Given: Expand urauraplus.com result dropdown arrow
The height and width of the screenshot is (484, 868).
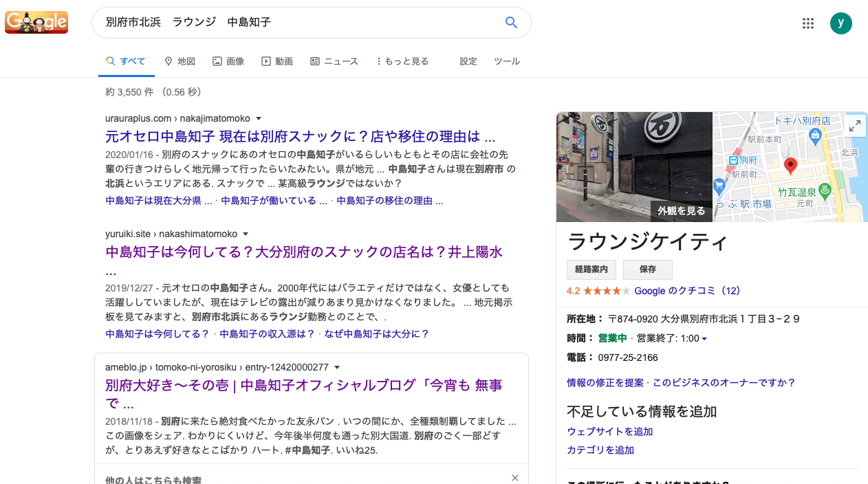Looking at the screenshot, I should [x=259, y=119].
